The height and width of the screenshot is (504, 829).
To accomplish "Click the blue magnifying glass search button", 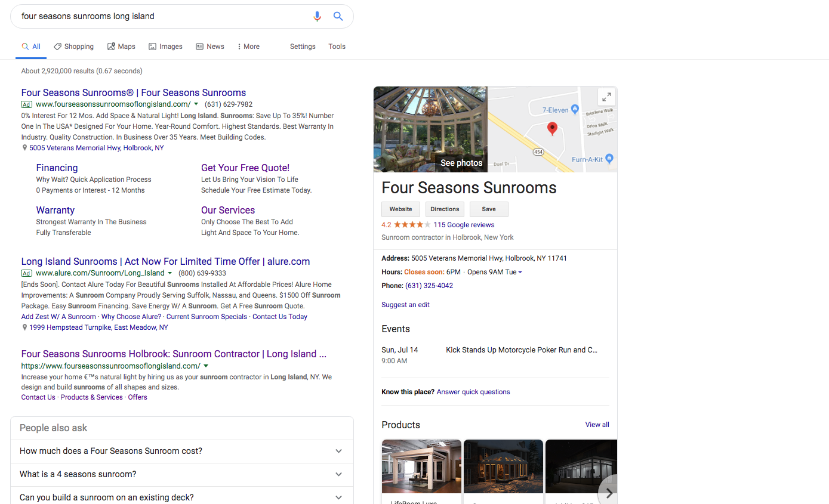I will tap(338, 17).
